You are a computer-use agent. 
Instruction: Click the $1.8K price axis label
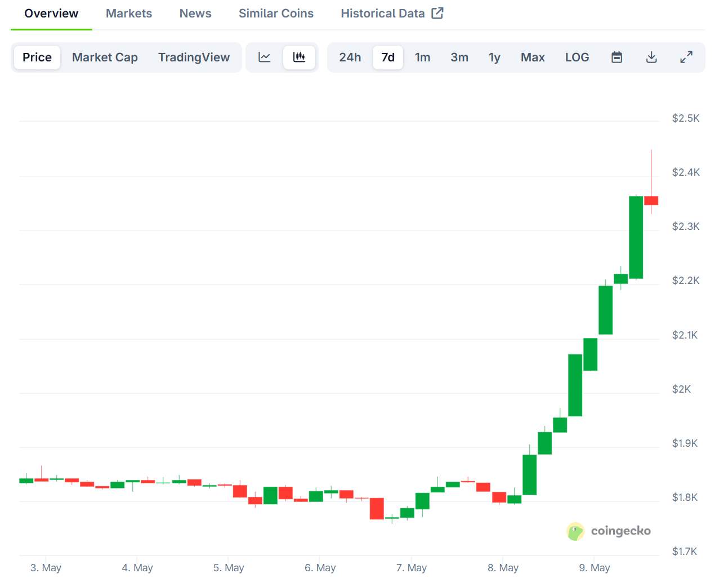click(x=685, y=497)
